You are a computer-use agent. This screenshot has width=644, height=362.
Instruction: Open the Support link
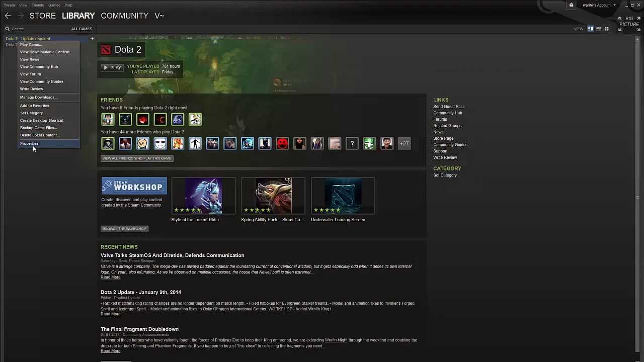pyautogui.click(x=440, y=151)
